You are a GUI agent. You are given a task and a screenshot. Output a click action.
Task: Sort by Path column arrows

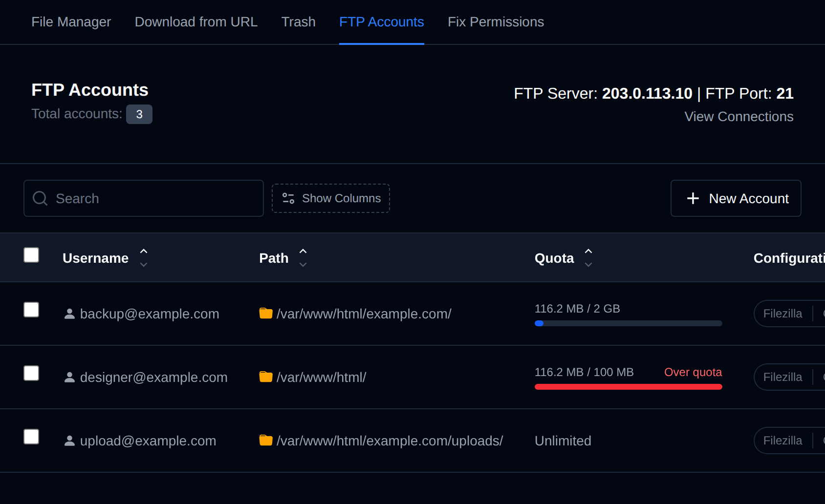303,258
